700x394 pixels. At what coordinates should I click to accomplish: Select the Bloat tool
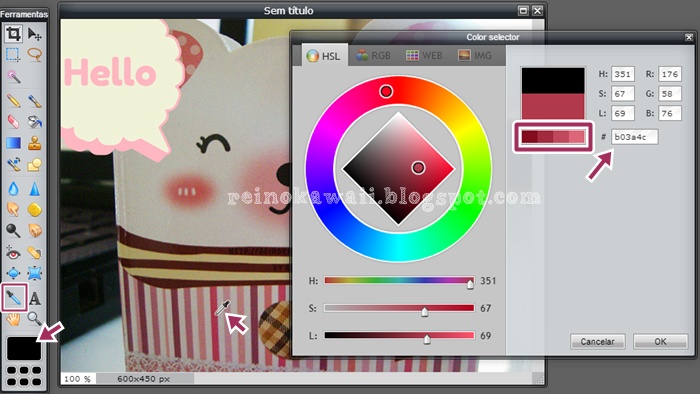13,273
